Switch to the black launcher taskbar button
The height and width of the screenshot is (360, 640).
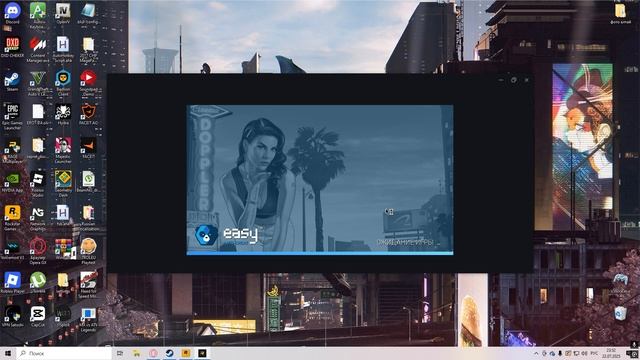[202, 353]
